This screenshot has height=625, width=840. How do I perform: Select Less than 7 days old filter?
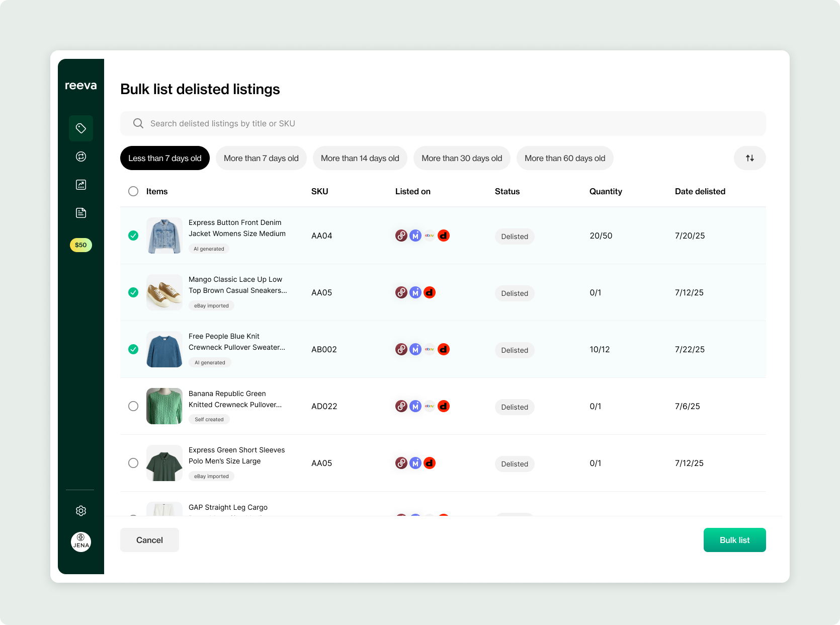[165, 158]
